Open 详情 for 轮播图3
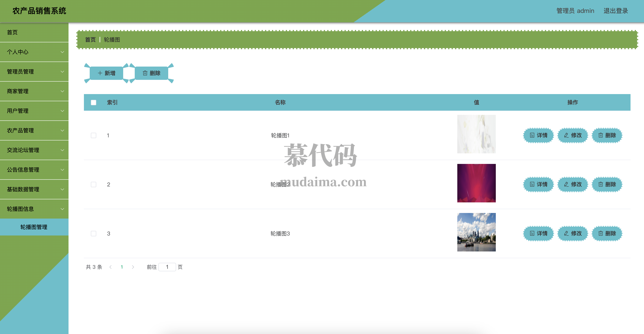This screenshot has width=644, height=334. 539,233
